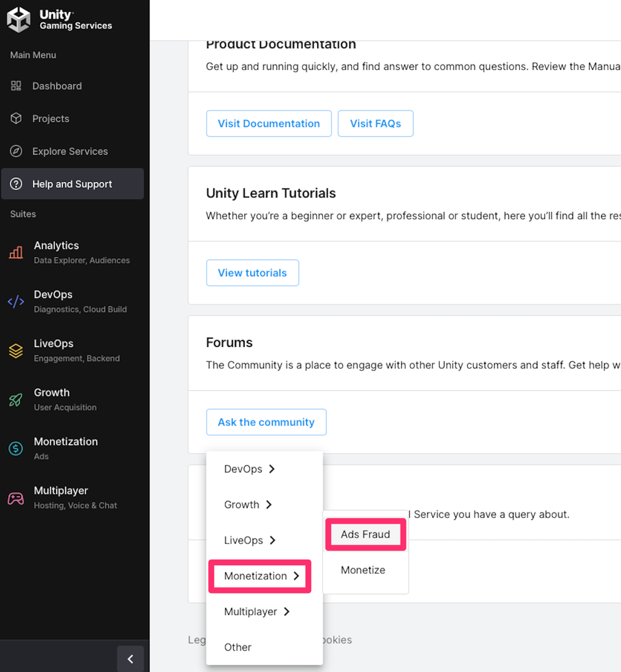Viewport: 621px width, 672px height.
Task: Click the Help and Support question icon
Action: pos(16,184)
